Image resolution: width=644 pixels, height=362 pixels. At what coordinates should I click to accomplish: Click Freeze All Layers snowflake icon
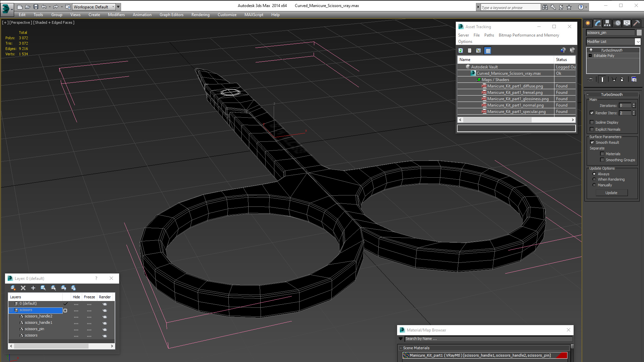73,288
